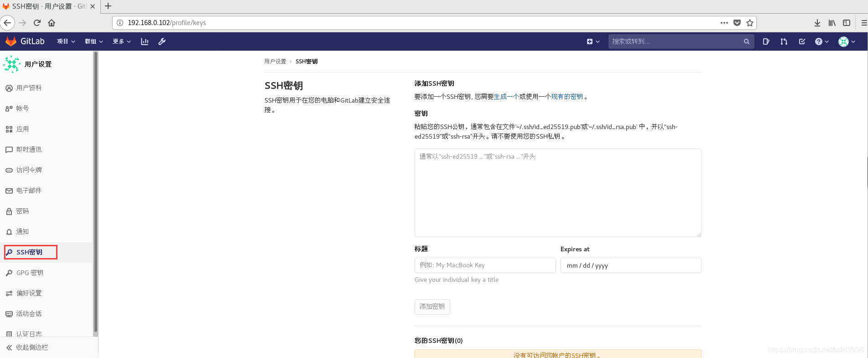Open the 群组 dropdown menu
Image resolution: width=868 pixels, height=358 pixels.
click(x=94, y=42)
